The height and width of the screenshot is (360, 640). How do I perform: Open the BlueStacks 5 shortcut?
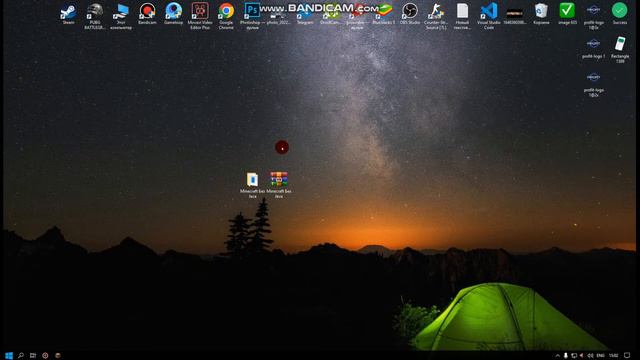[x=384, y=15]
